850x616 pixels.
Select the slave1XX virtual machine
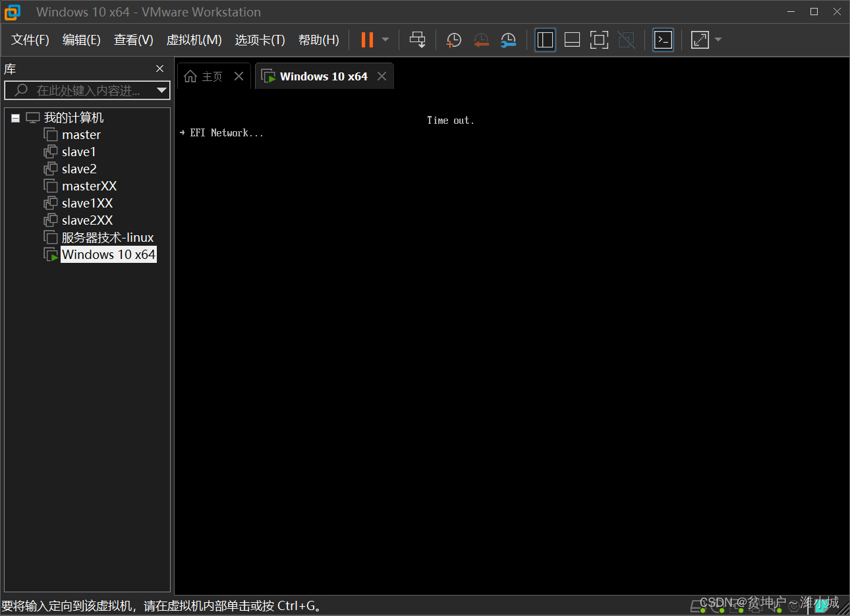coord(87,203)
